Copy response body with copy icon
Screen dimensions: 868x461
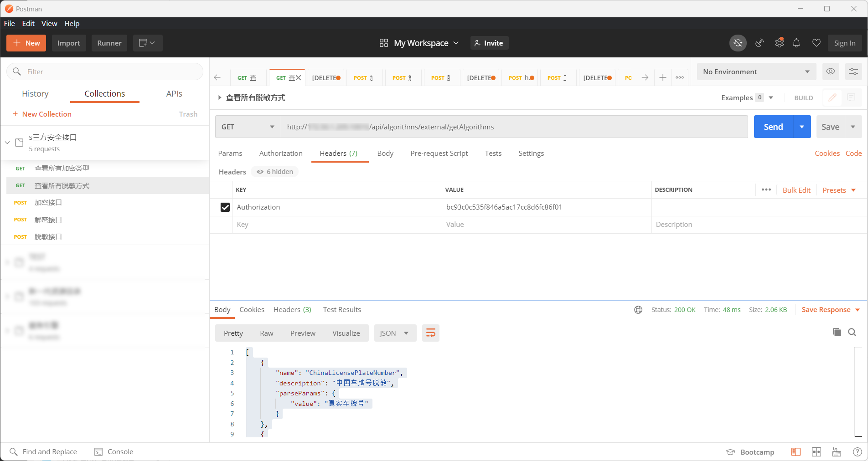pos(837,332)
